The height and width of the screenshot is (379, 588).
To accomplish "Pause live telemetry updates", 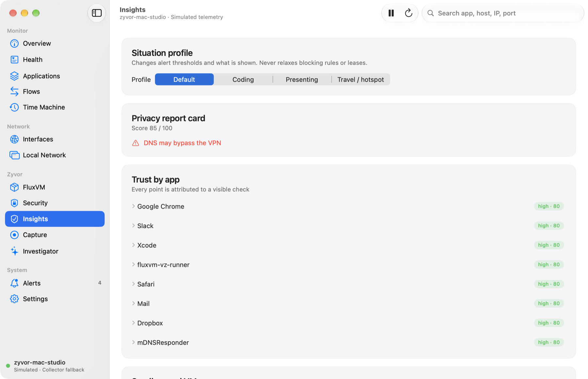I will [391, 13].
